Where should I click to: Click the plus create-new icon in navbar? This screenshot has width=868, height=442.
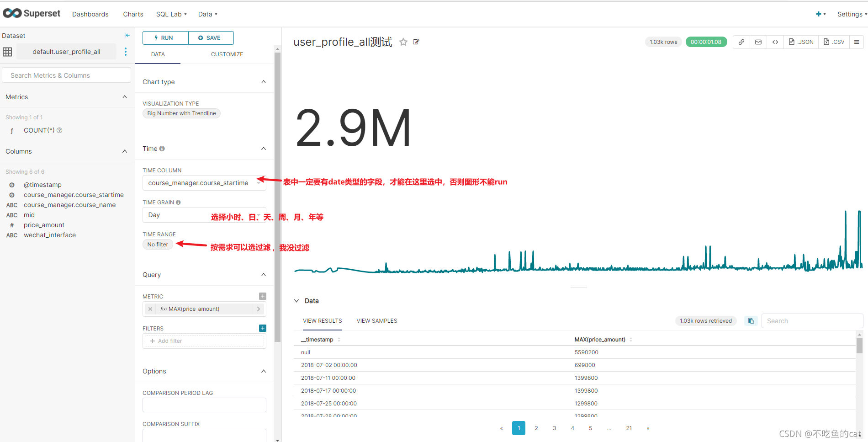point(820,14)
